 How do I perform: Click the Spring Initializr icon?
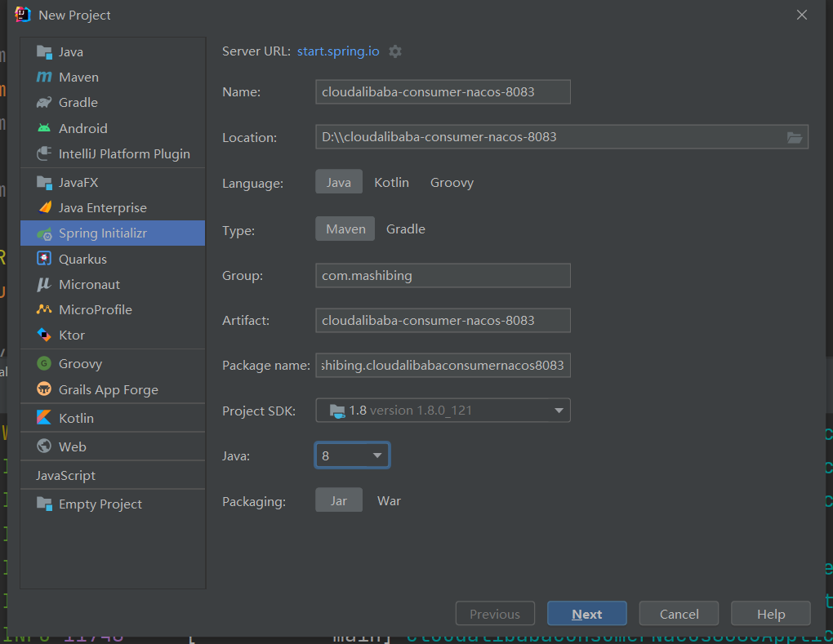click(x=44, y=233)
